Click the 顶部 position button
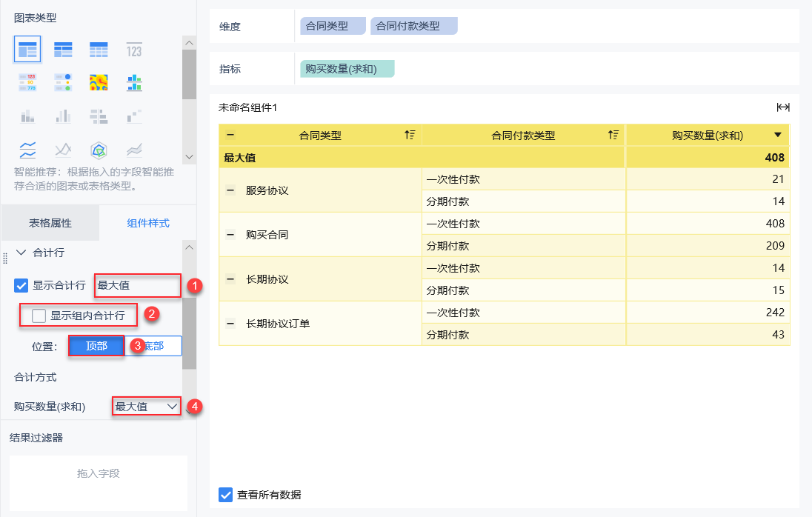This screenshot has height=517, width=812. click(x=96, y=346)
